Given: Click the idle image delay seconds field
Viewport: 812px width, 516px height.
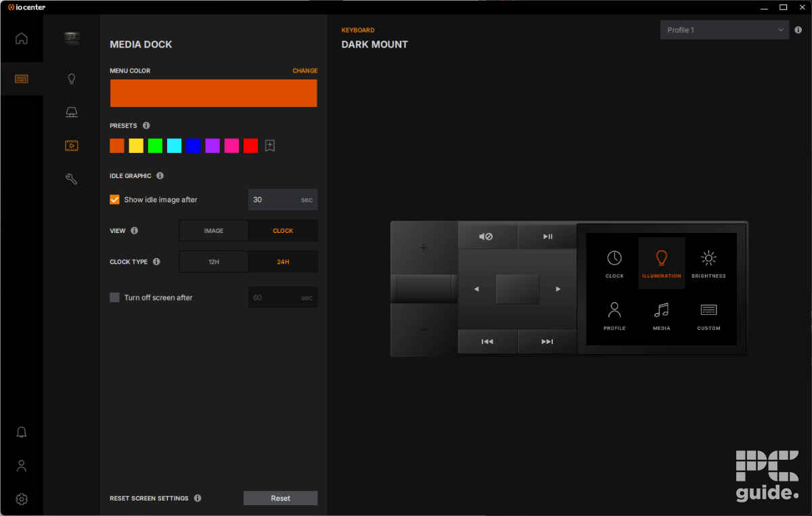Looking at the screenshot, I should (283, 200).
